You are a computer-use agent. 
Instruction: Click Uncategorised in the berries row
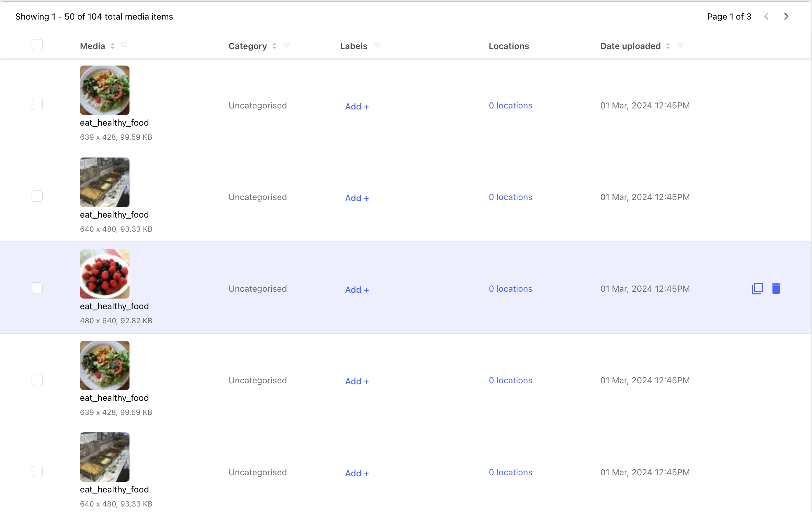point(258,289)
